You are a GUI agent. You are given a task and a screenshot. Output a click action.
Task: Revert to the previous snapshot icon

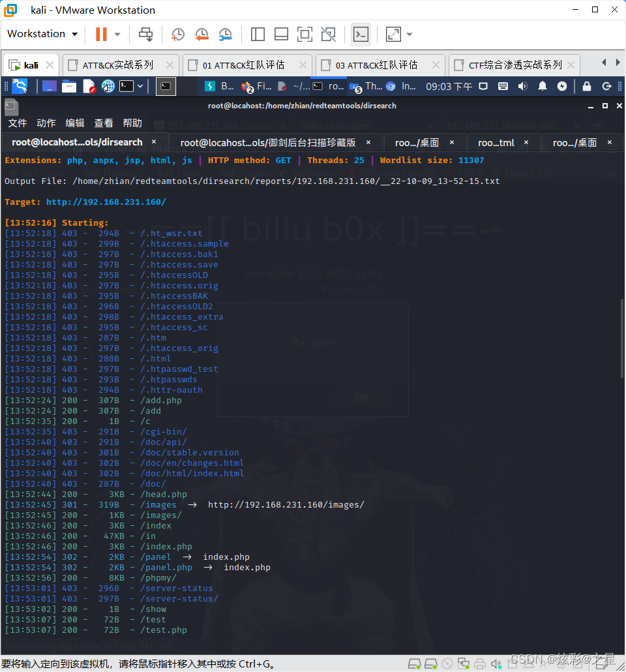201,35
